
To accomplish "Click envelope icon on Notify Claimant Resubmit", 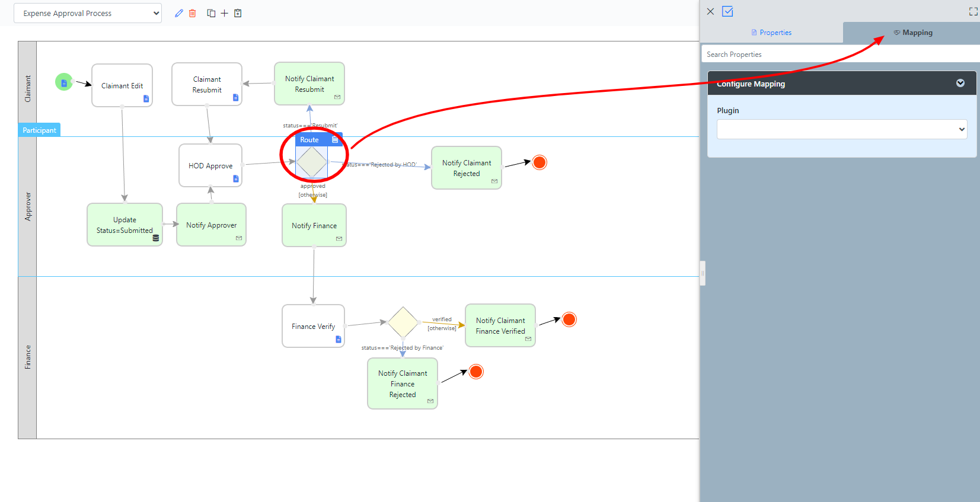I will [337, 97].
